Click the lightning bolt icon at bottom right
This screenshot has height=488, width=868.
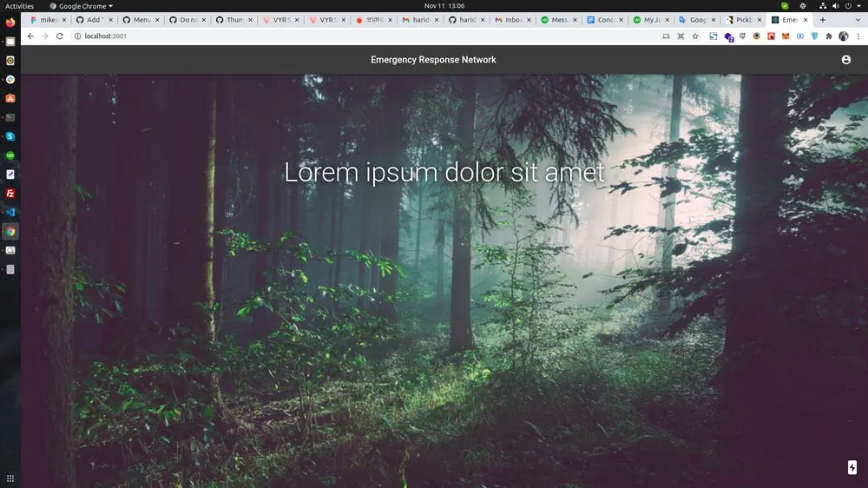click(852, 467)
